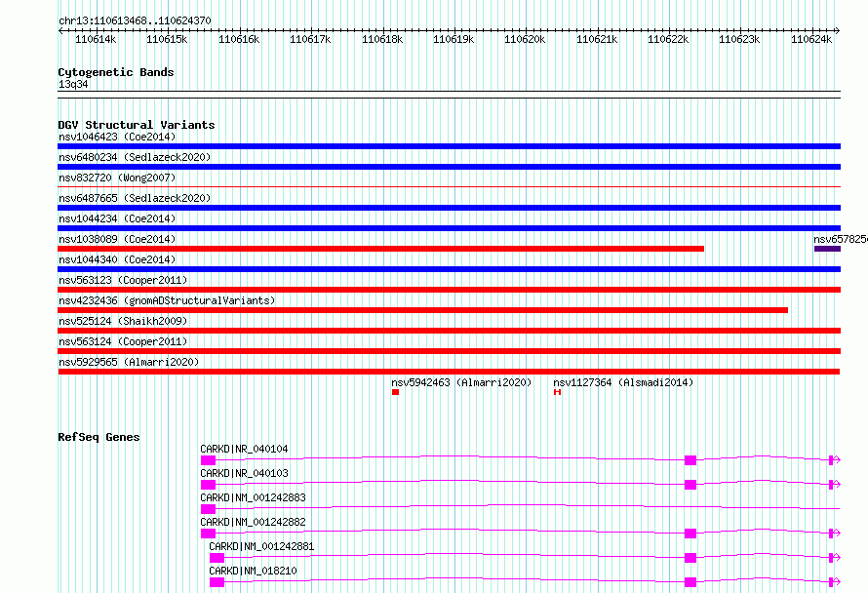Click the 110618k ruler tick label
This screenshot has width=868, height=593.
[382, 40]
